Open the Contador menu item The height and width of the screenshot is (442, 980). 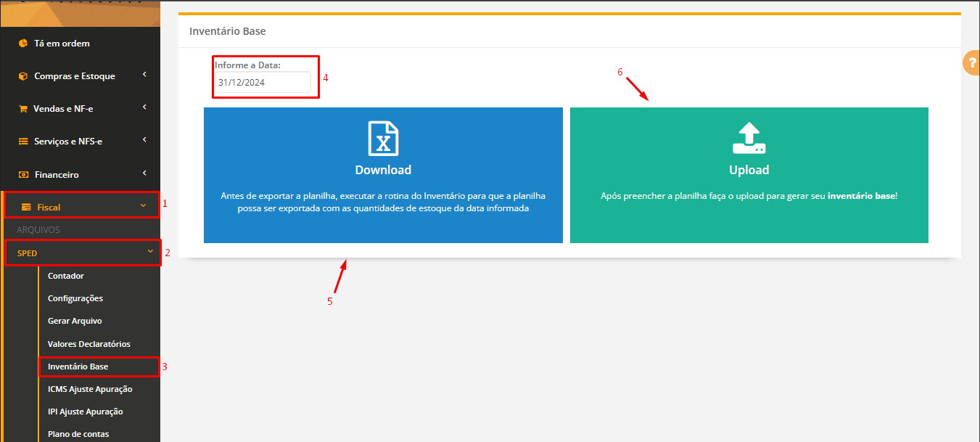click(66, 276)
